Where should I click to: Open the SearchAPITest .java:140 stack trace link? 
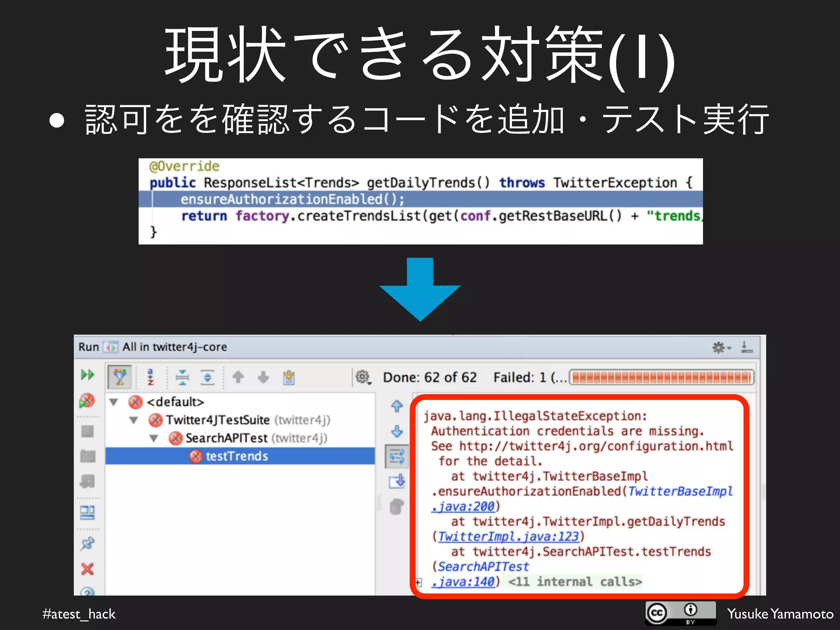463,582
